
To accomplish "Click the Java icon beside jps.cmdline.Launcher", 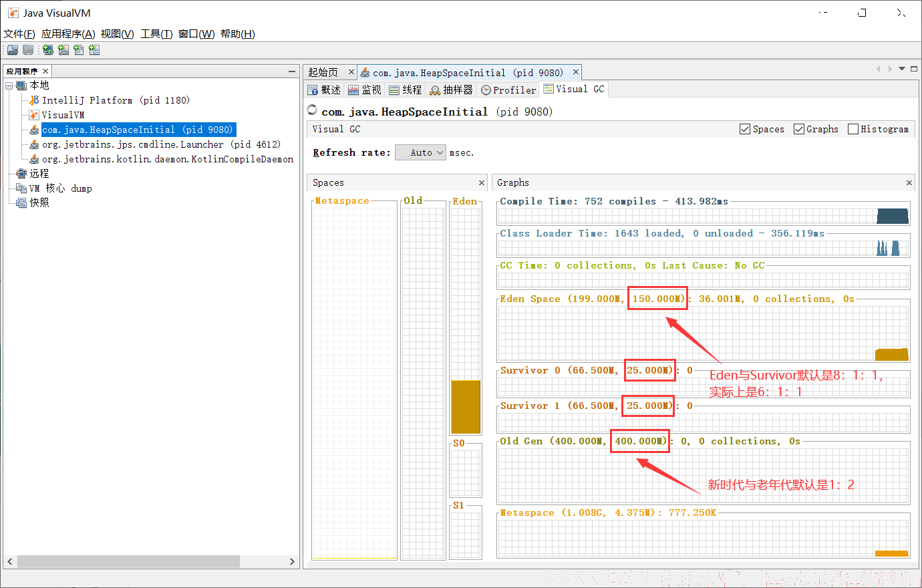I will tap(34, 144).
